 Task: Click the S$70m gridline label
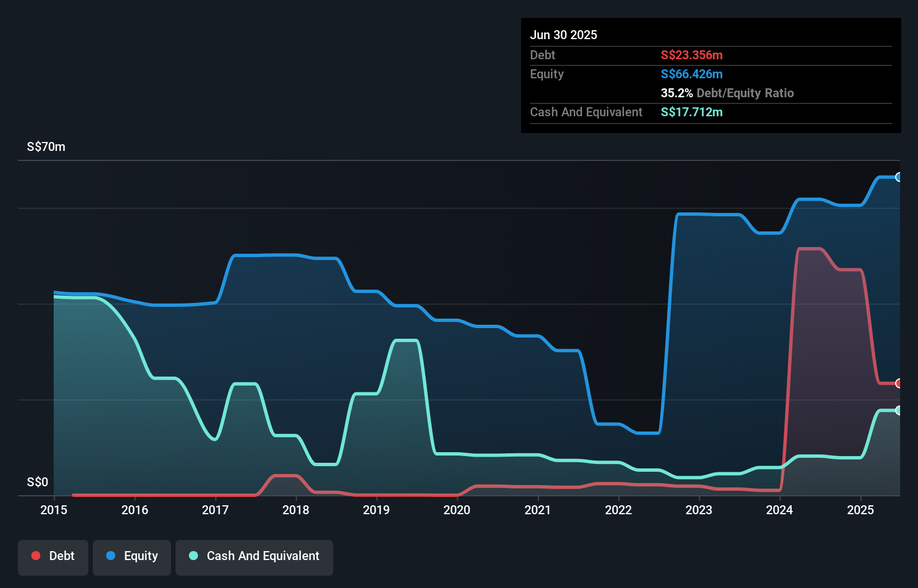pyautogui.click(x=45, y=146)
